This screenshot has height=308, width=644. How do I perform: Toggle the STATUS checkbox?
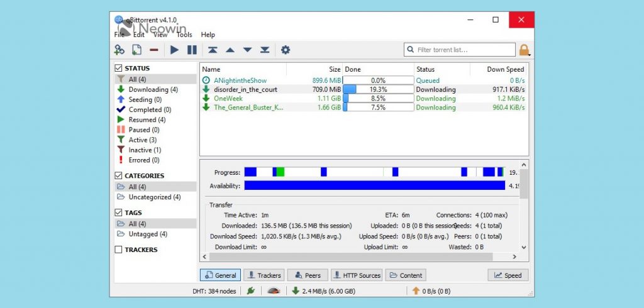tap(118, 68)
